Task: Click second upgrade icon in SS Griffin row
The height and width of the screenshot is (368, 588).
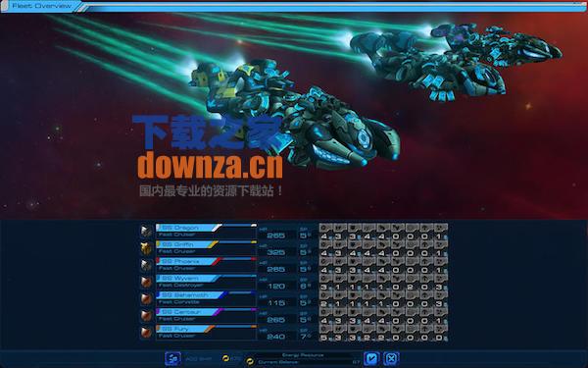Action: pos(340,244)
